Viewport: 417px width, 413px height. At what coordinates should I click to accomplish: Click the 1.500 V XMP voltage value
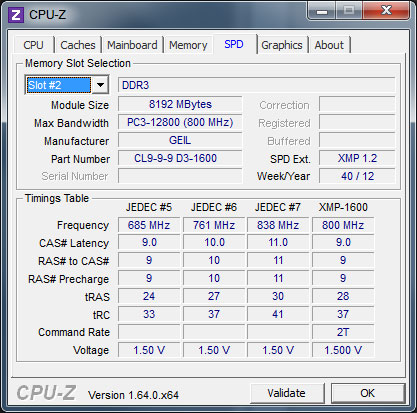(343, 350)
